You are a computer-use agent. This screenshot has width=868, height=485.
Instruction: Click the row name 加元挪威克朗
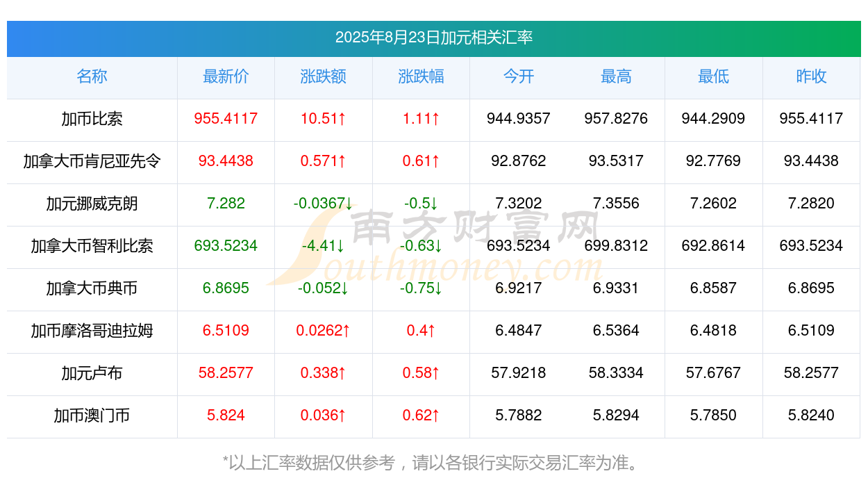click(92, 204)
